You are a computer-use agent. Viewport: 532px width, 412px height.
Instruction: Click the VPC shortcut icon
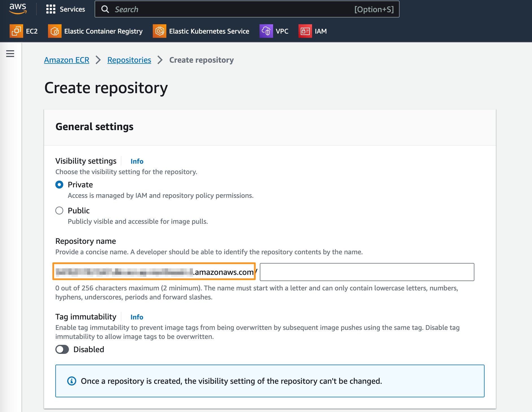(x=266, y=31)
